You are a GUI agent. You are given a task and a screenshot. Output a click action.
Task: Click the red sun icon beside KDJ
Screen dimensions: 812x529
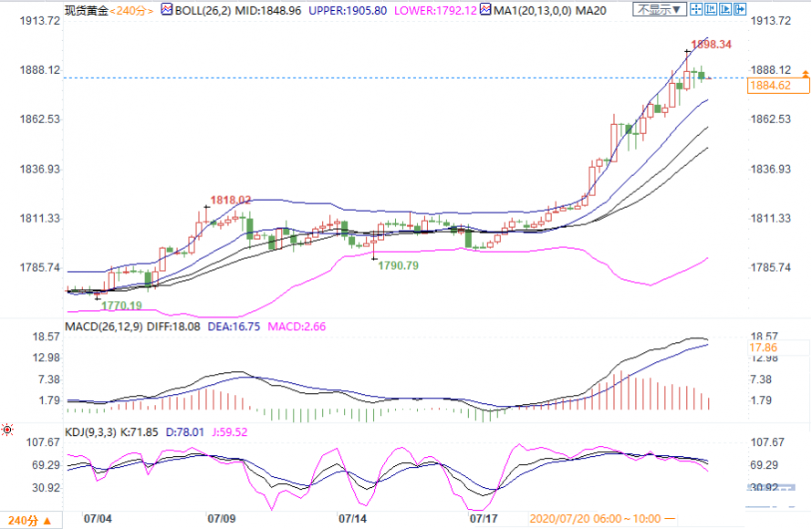coord(7,430)
